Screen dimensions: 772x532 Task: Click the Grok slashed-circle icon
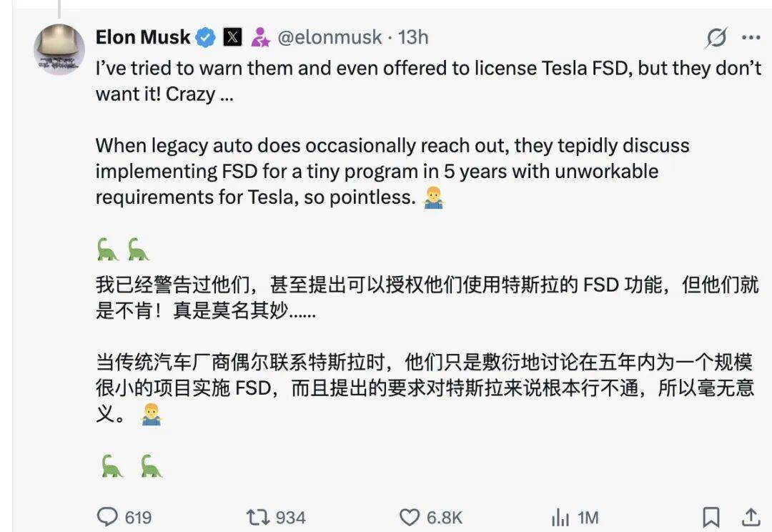(716, 38)
